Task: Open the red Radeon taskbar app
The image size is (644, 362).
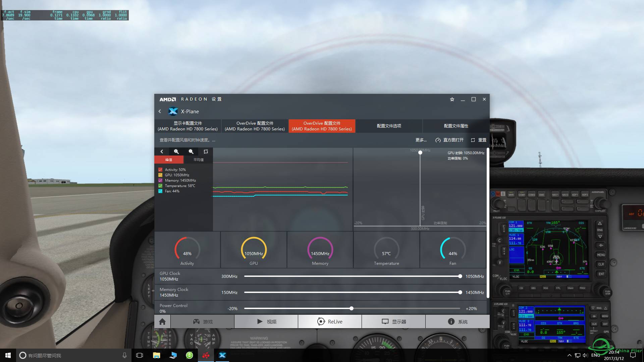Action: point(206,355)
